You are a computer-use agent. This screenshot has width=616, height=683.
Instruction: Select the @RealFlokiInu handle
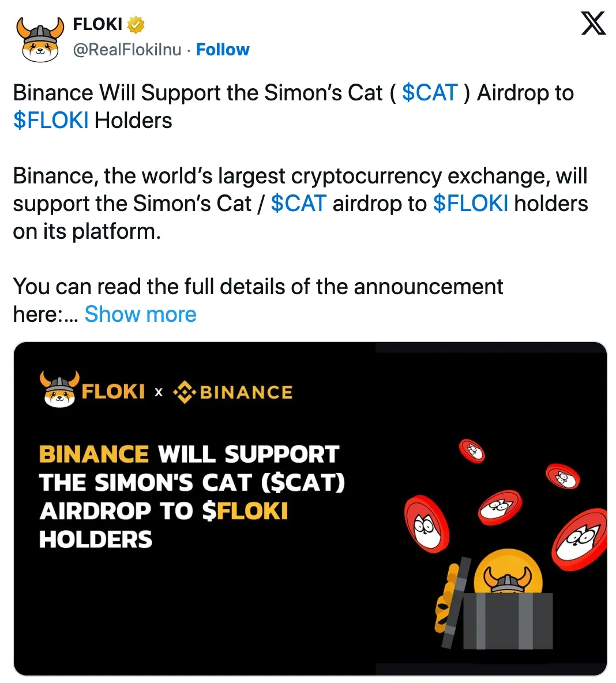[127, 50]
